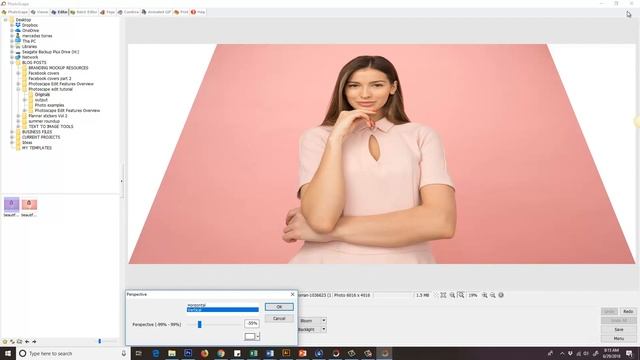Expand the OneDrive tree node
The image size is (640, 360).
pyautogui.click(x=12, y=31)
